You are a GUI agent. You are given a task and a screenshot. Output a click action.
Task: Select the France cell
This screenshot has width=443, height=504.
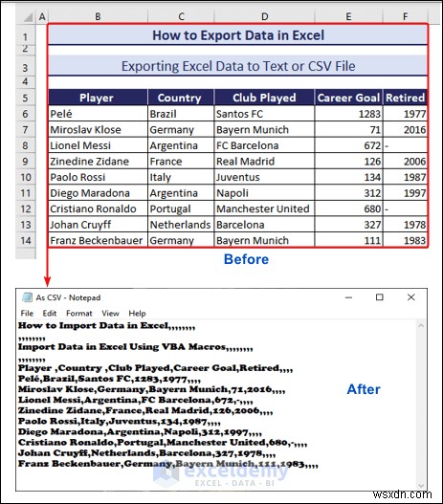(181, 161)
